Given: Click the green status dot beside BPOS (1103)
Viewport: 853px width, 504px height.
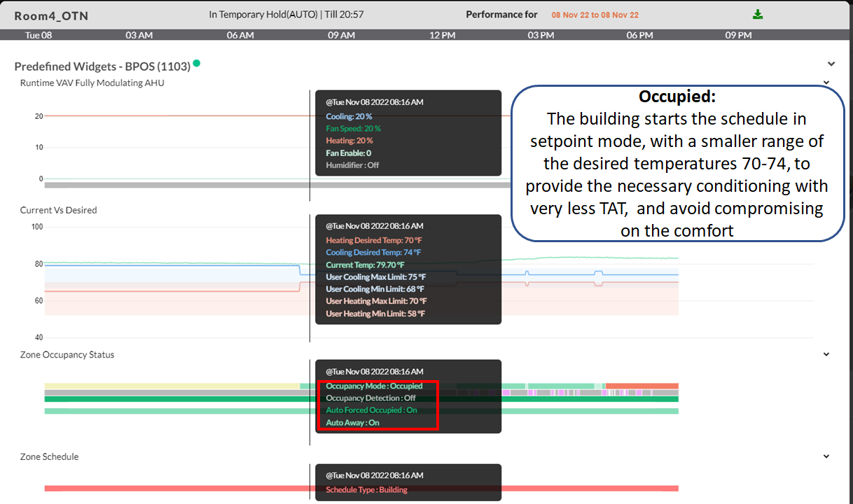Looking at the screenshot, I should pyautogui.click(x=197, y=64).
